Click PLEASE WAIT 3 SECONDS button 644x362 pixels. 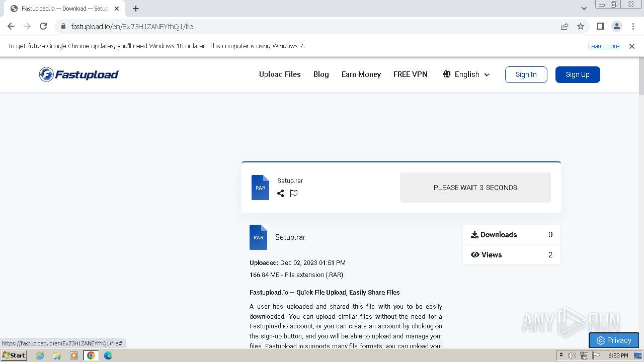pos(475,188)
